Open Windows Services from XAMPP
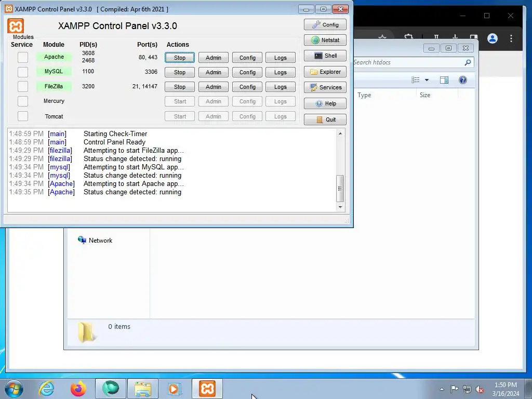The image size is (532, 399). point(325,87)
